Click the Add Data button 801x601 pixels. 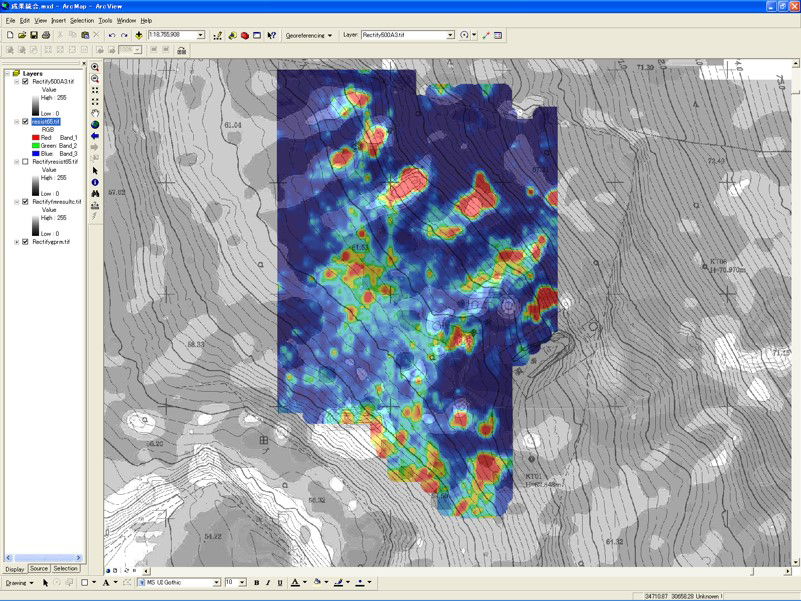click(139, 35)
